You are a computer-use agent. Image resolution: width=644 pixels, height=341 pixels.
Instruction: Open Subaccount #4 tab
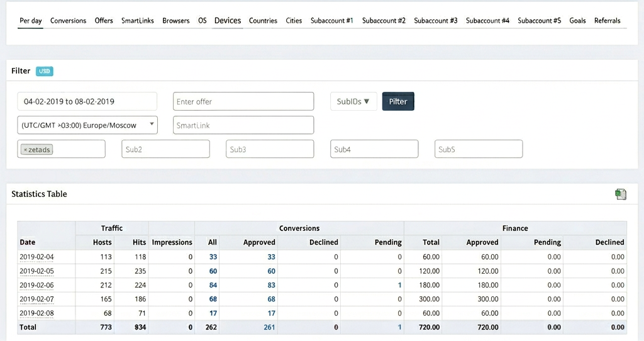(x=487, y=21)
